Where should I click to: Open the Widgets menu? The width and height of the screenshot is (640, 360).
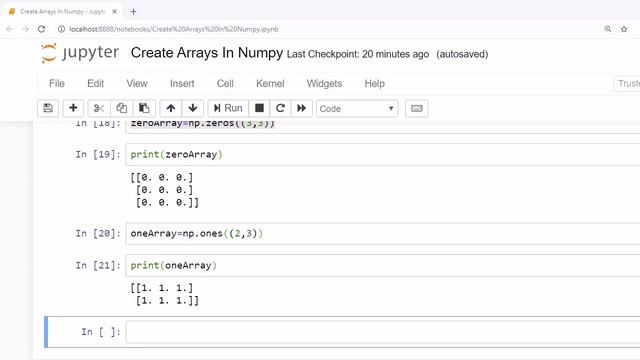(x=324, y=83)
